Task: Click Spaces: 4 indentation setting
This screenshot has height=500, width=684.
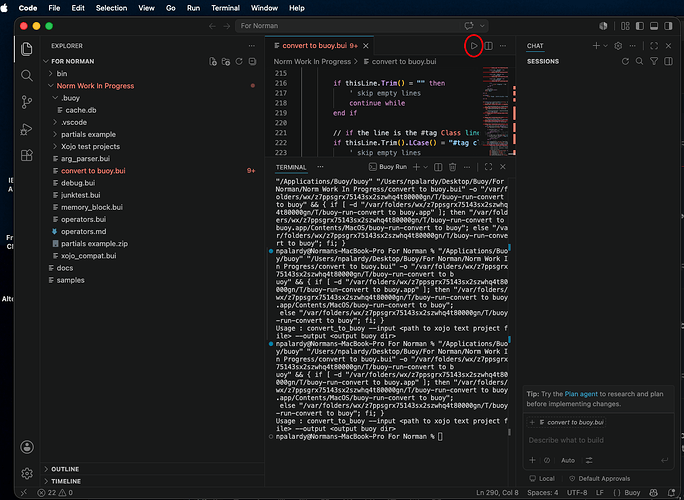Action: pyautogui.click(x=542, y=493)
